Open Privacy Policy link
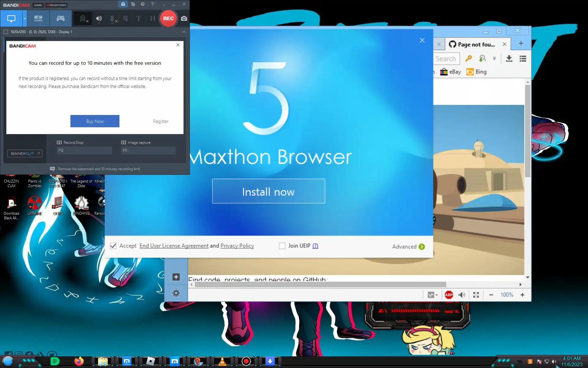 (x=237, y=246)
